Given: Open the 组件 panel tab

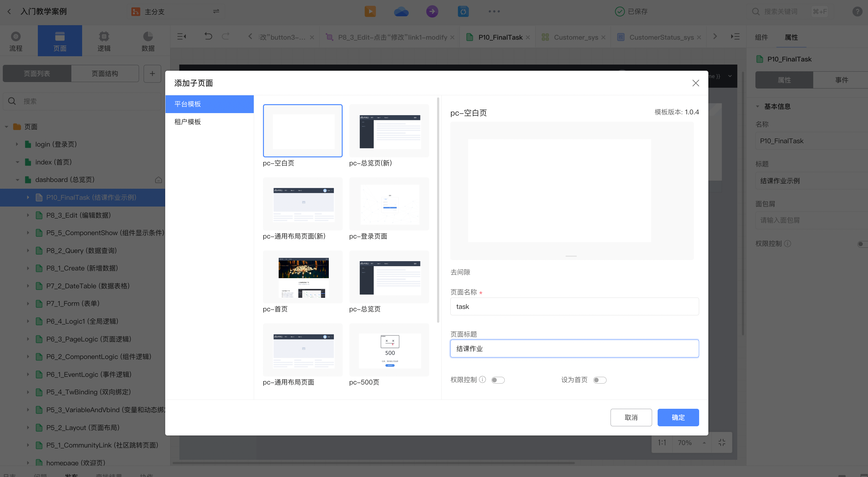Looking at the screenshot, I should [x=761, y=37].
